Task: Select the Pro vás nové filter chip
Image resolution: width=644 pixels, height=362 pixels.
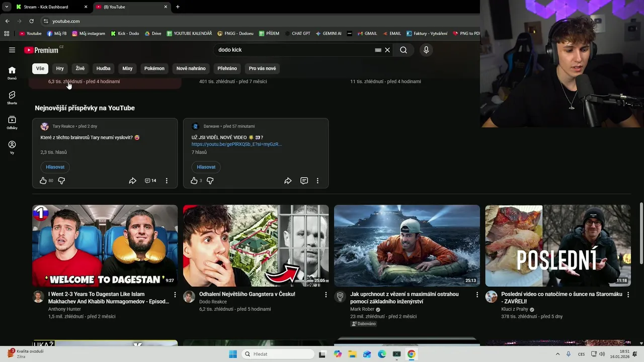Action: [262, 68]
